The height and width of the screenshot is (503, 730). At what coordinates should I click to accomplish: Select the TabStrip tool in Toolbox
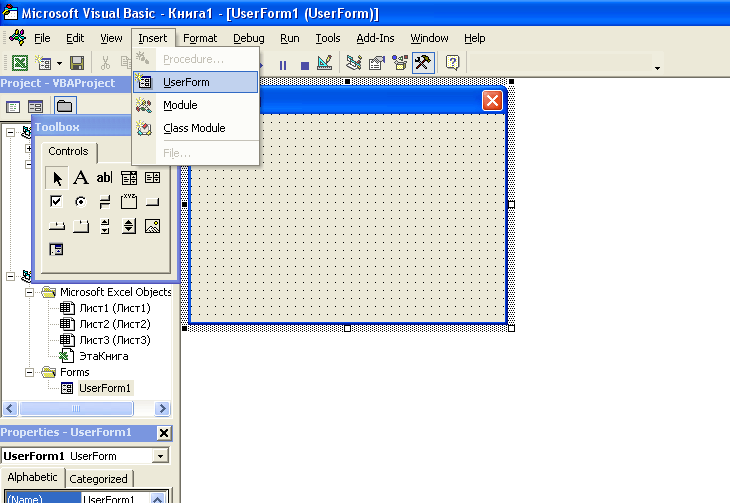[57, 226]
